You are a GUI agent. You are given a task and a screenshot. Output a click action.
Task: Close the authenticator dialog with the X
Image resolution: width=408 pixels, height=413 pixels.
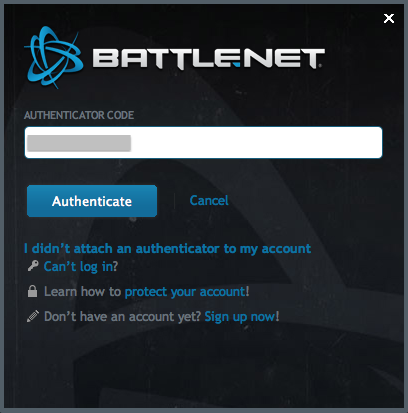pyautogui.click(x=389, y=18)
